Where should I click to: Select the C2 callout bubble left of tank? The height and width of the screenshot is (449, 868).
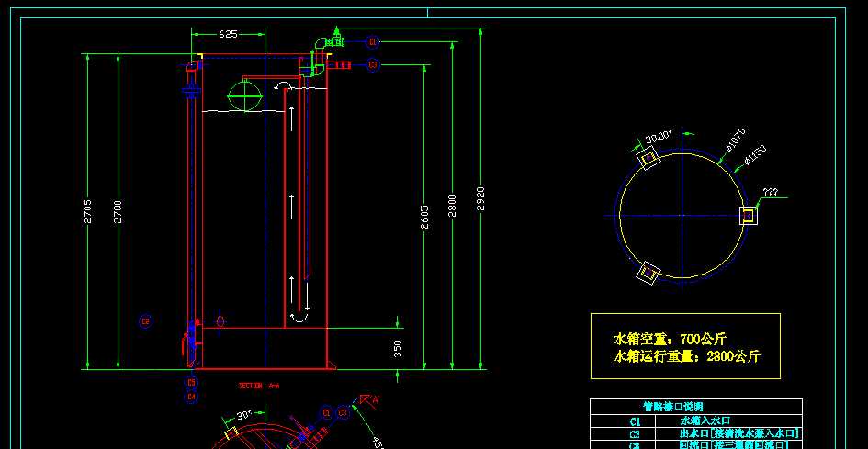(145, 321)
